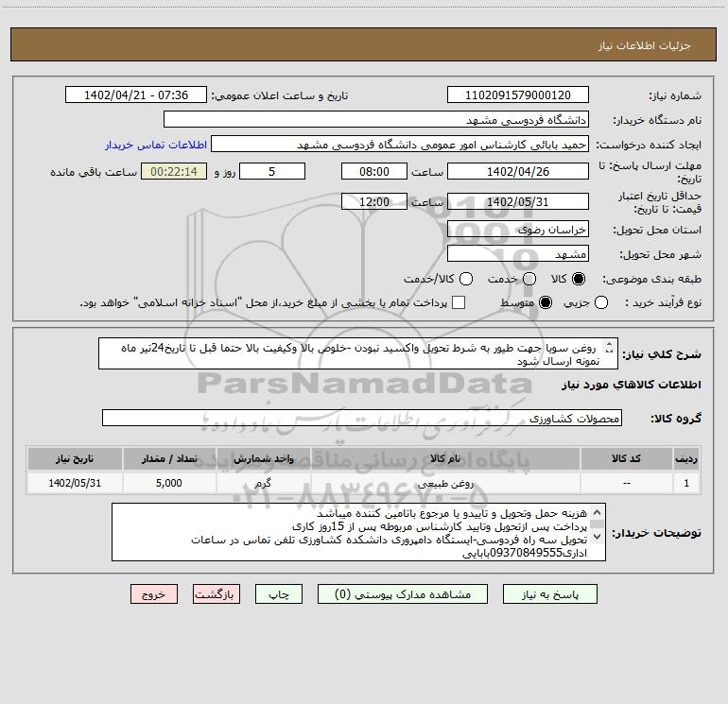
Task: Click the remaining days field showing 5
Action: (272, 171)
